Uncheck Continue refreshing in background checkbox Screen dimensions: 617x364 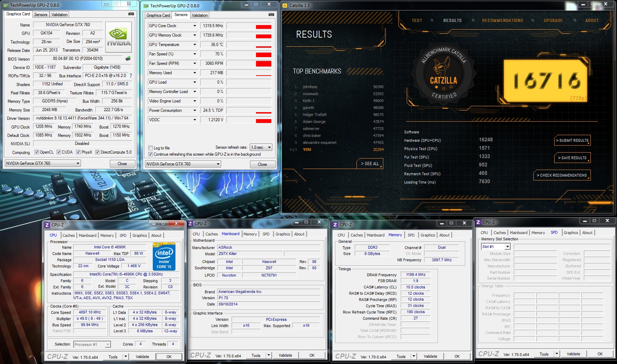(x=150, y=154)
